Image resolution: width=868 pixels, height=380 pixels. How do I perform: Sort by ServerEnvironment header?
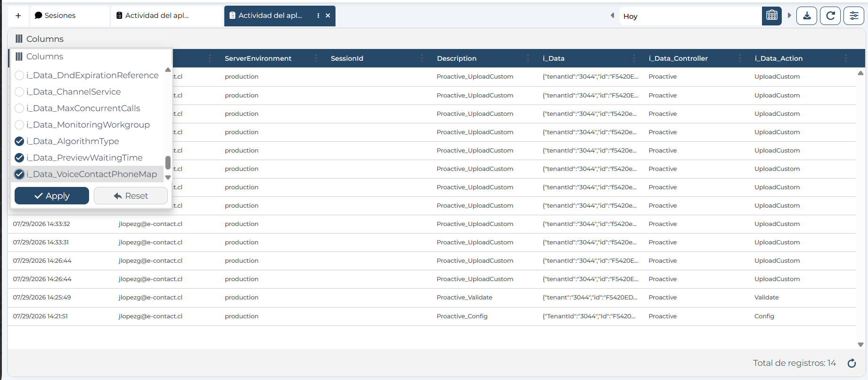pyautogui.click(x=258, y=58)
